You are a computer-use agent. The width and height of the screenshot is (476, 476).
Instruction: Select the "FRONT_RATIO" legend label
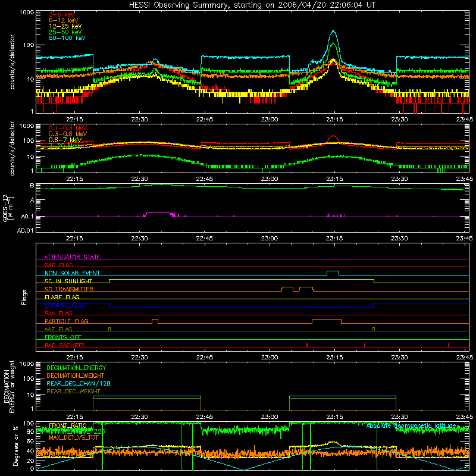(68, 425)
